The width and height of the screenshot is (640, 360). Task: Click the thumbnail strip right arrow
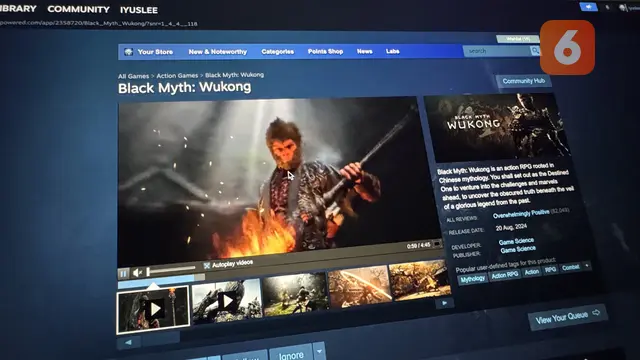(x=444, y=303)
